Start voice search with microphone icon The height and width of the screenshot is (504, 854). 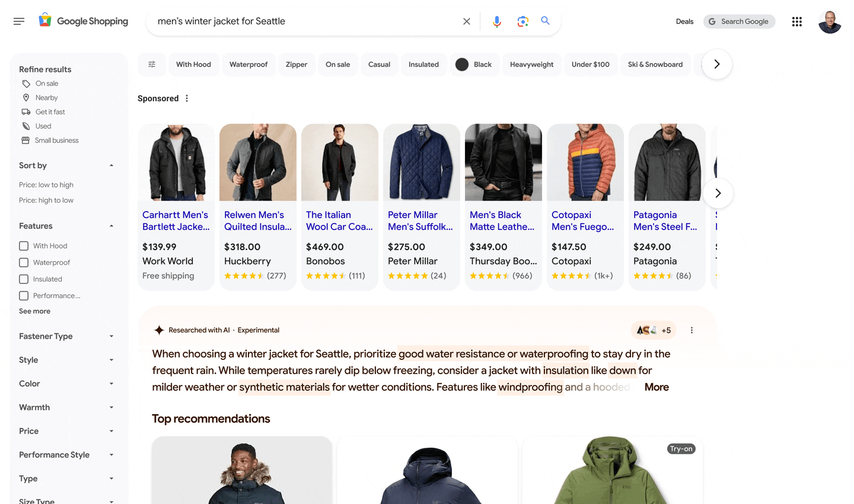(x=497, y=21)
